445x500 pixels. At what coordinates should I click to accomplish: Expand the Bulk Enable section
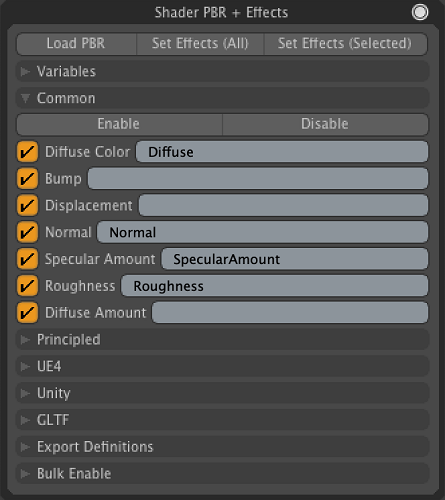222,473
